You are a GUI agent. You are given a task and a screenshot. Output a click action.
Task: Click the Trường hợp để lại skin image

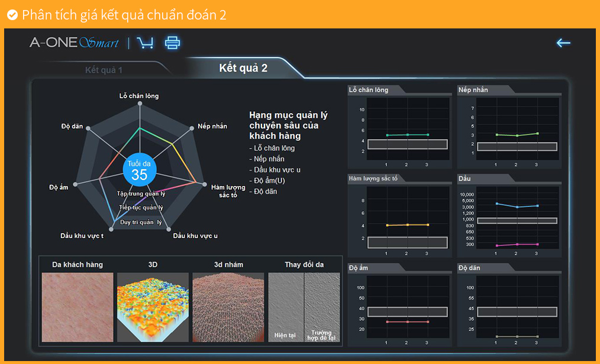click(322, 307)
